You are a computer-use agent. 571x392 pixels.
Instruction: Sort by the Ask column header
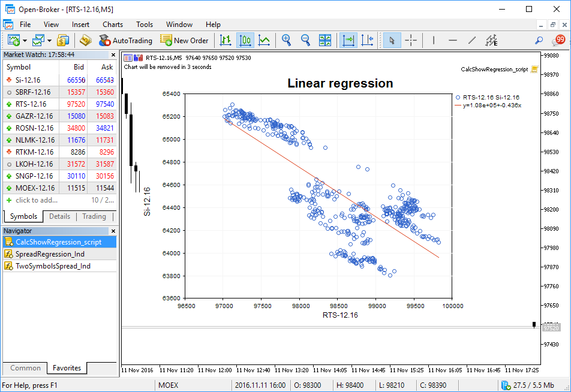click(102, 67)
